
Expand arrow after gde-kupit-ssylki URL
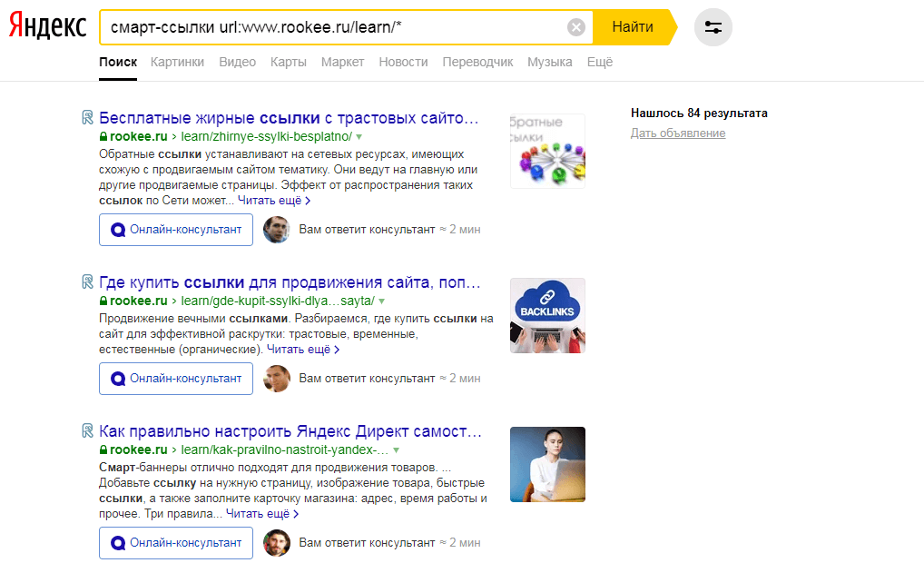pos(382,301)
